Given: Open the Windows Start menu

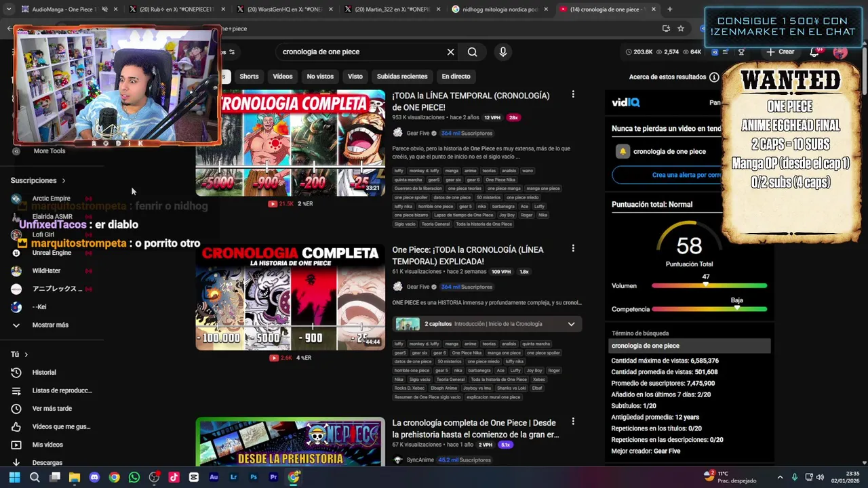Looking at the screenshot, I should [15, 477].
